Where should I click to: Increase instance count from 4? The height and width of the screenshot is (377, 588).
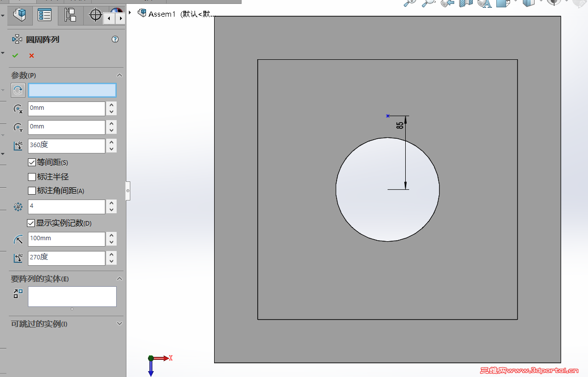pos(112,203)
